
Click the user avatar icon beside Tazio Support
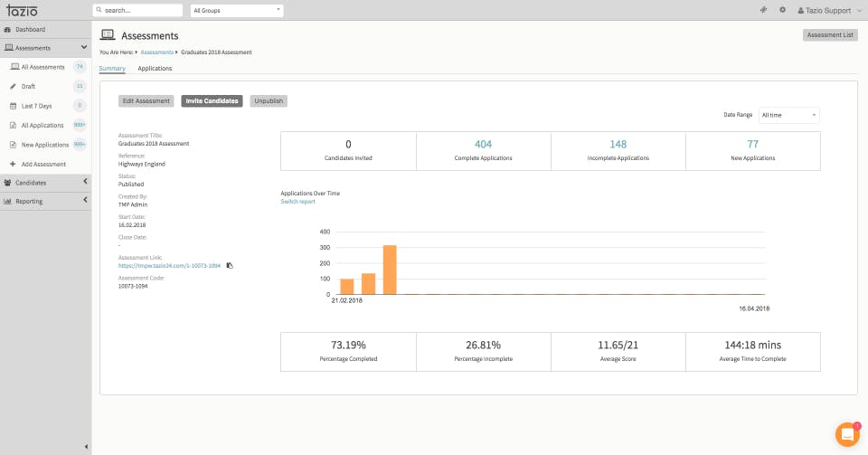[x=800, y=11]
